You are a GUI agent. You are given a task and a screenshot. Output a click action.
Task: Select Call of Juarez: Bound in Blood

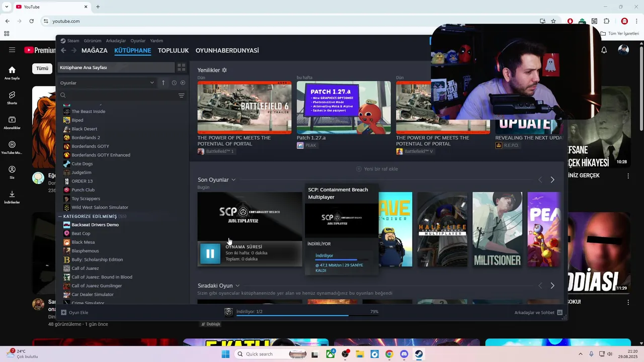pos(102,277)
